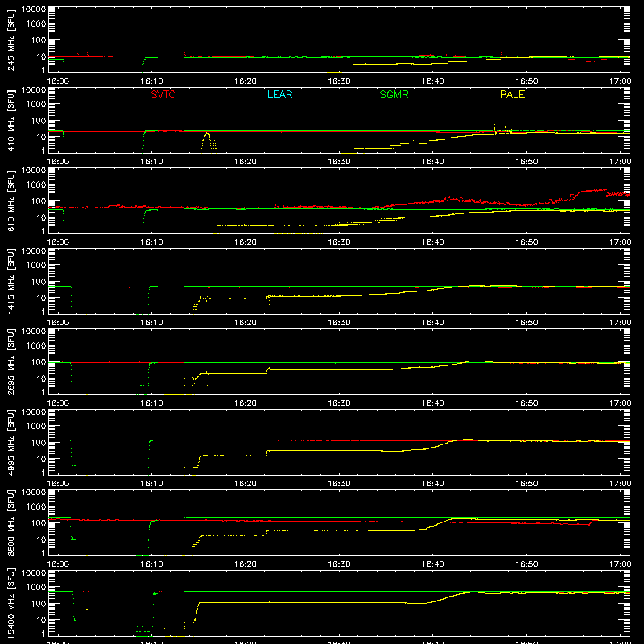Click the 16:40 time label of the 610 MHz plot
The width and height of the screenshot is (644, 644).
point(433,242)
